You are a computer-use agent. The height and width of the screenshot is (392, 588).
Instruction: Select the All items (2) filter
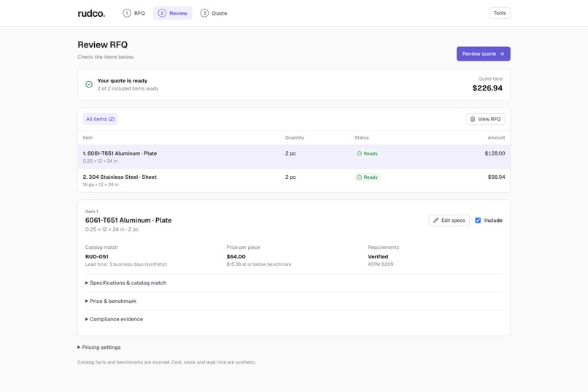100,119
